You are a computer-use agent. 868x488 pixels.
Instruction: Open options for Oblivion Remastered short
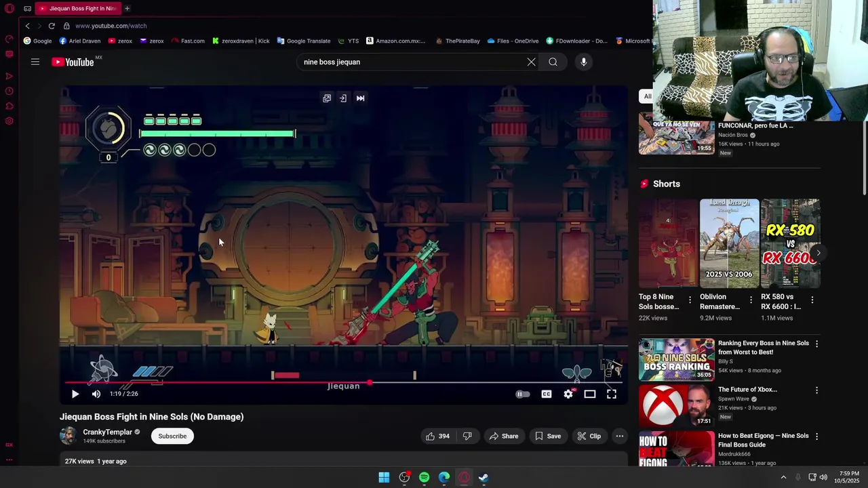(x=751, y=300)
